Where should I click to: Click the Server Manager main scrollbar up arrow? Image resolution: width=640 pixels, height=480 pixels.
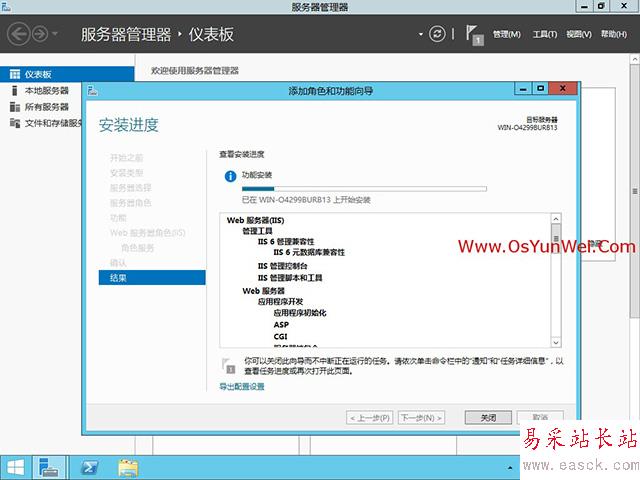point(635,59)
